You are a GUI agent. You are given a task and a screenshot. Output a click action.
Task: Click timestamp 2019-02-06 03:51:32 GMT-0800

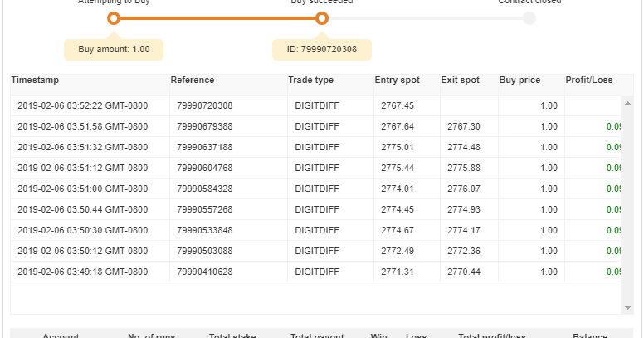point(82,147)
